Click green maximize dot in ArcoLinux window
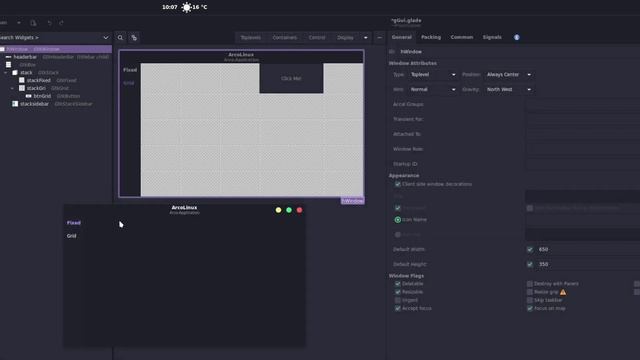This screenshot has height=360, width=640. (x=289, y=210)
